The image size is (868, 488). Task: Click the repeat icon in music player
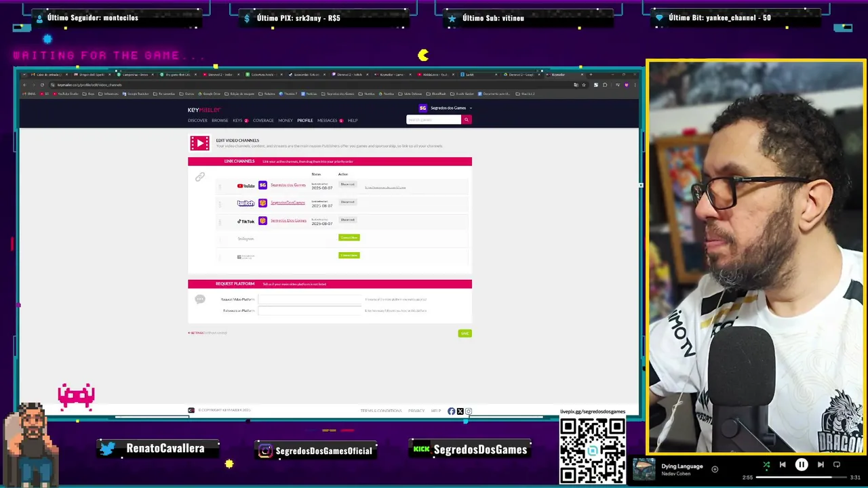837,465
